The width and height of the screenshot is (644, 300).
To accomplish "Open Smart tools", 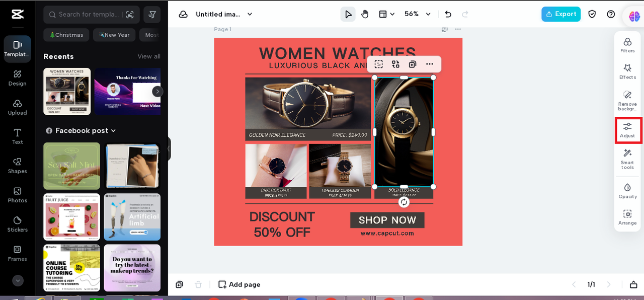I will click(627, 159).
